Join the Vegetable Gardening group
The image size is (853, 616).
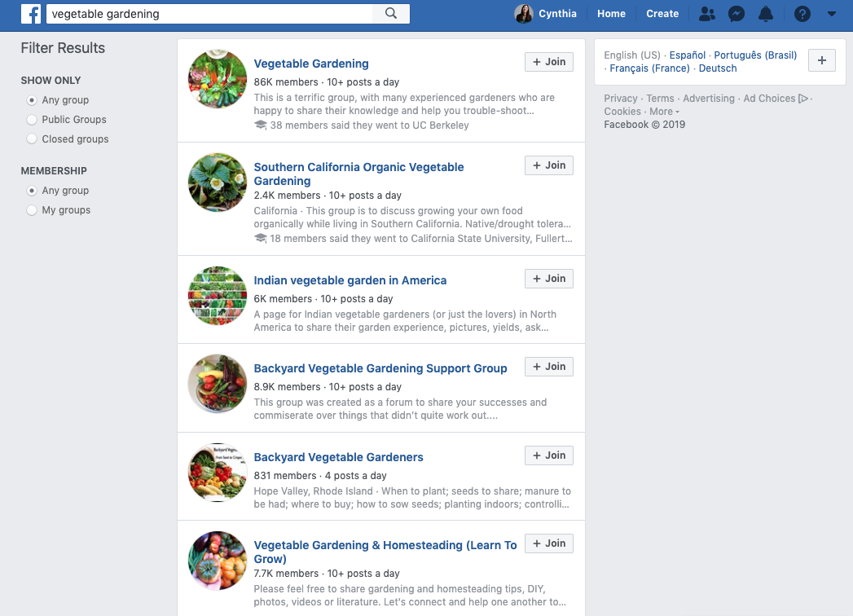pos(549,62)
